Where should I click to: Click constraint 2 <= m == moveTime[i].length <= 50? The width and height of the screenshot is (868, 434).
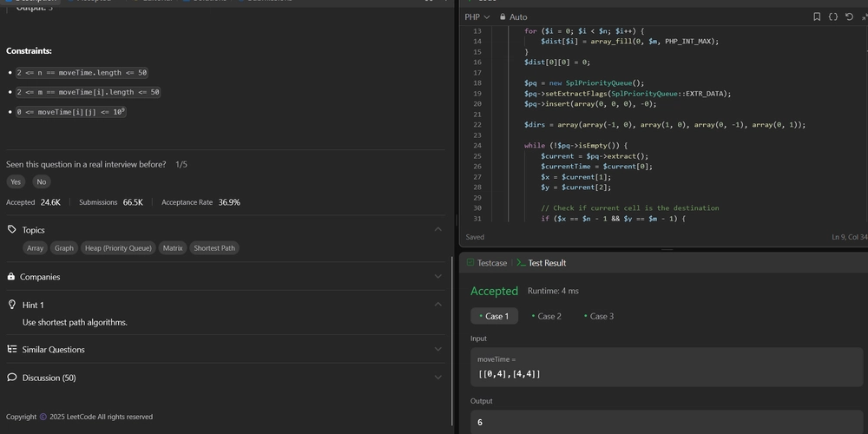(88, 92)
